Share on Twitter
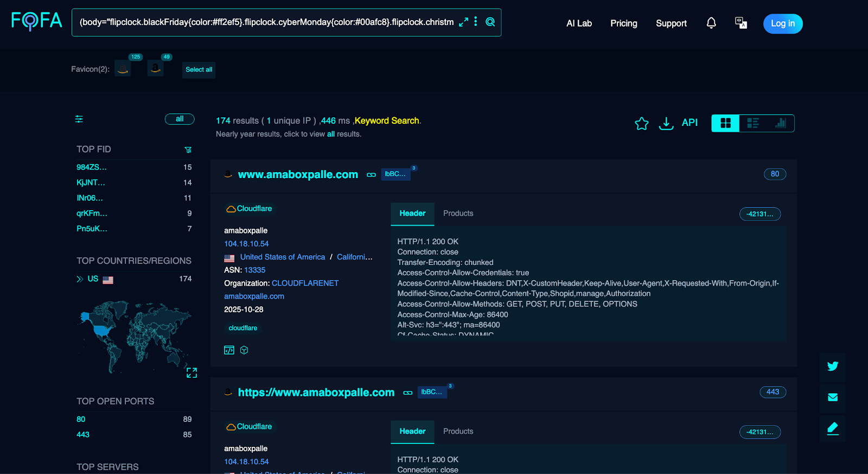Image resolution: width=868 pixels, height=474 pixels. (x=833, y=366)
